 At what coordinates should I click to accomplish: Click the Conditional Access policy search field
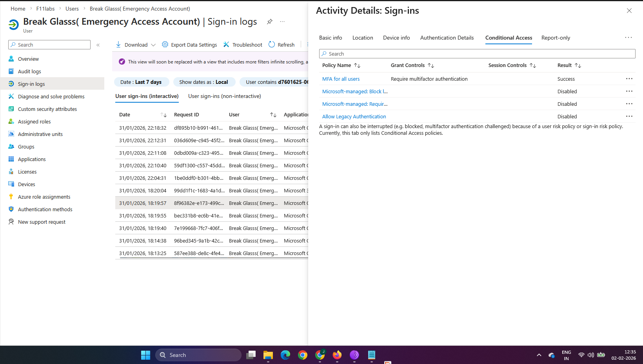(x=477, y=54)
